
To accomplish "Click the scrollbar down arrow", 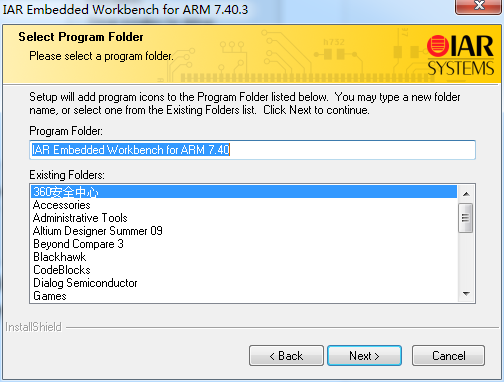I will click(466, 294).
